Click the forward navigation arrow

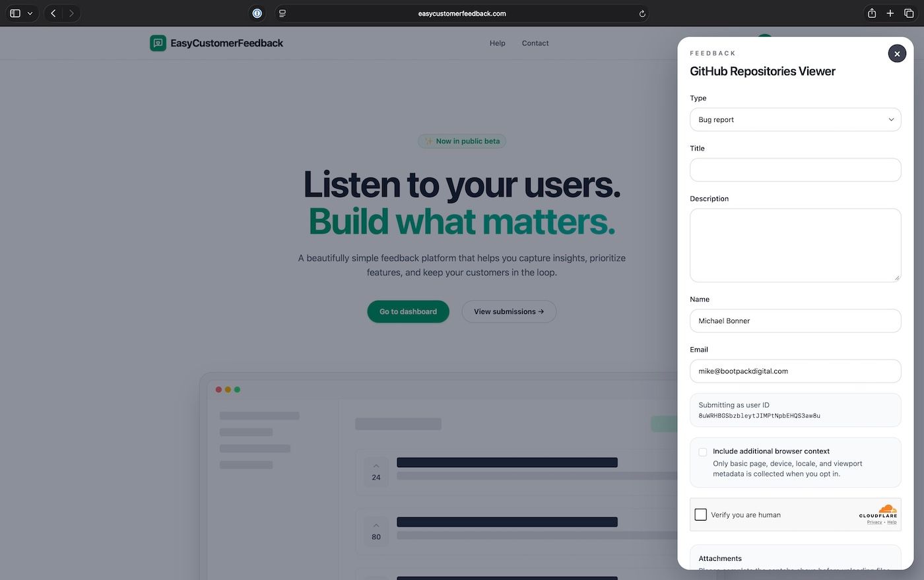point(71,13)
